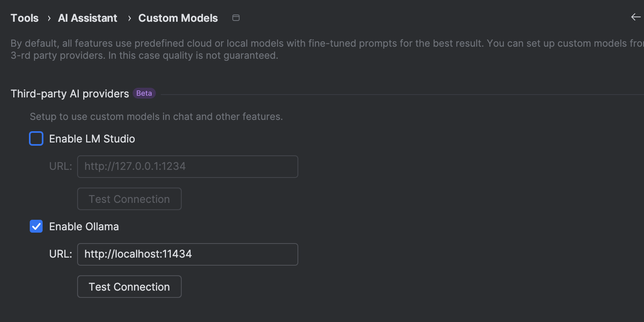644x322 pixels.
Task: Uncheck the Enable Ollama checkbox
Action: pyautogui.click(x=36, y=226)
